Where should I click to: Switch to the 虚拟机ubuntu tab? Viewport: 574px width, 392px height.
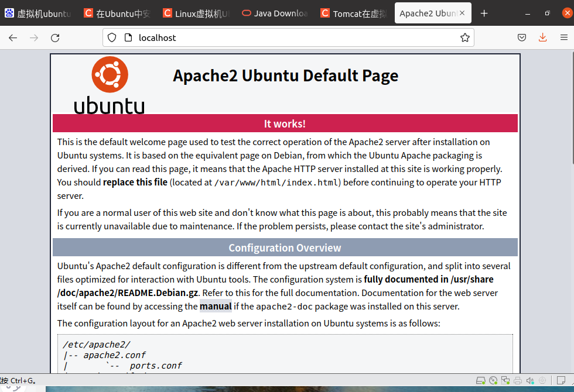pyautogui.click(x=38, y=13)
